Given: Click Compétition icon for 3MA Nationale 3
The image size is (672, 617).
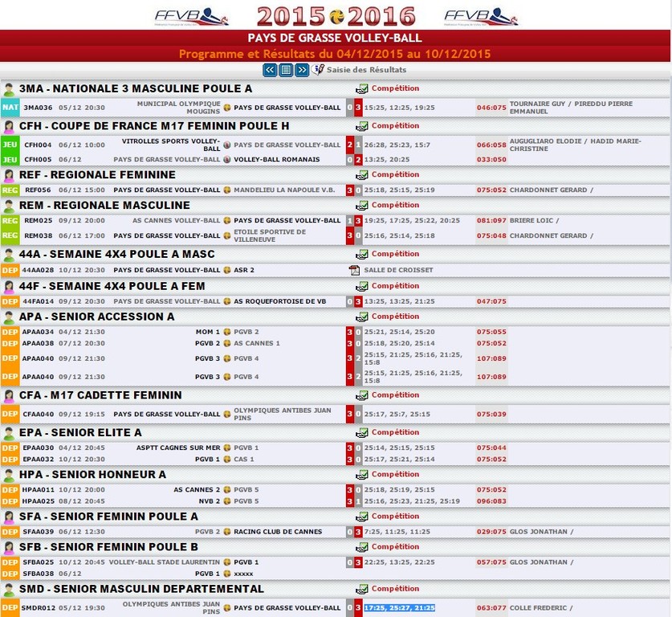Looking at the screenshot, I should point(362,89).
